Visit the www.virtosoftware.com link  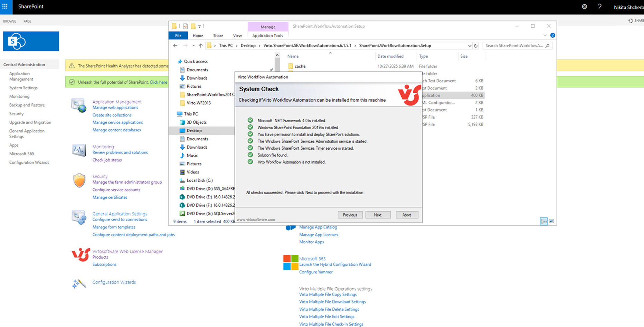click(x=256, y=219)
